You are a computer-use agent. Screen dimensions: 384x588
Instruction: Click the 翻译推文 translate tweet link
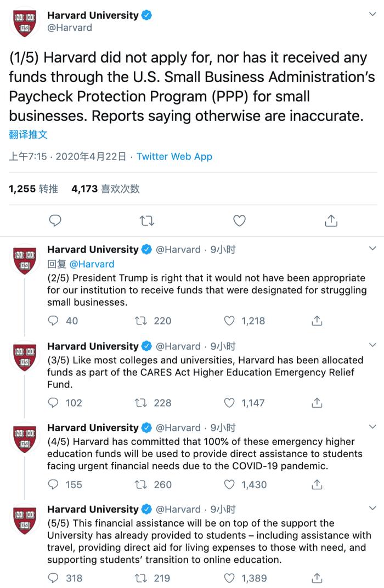(x=28, y=135)
